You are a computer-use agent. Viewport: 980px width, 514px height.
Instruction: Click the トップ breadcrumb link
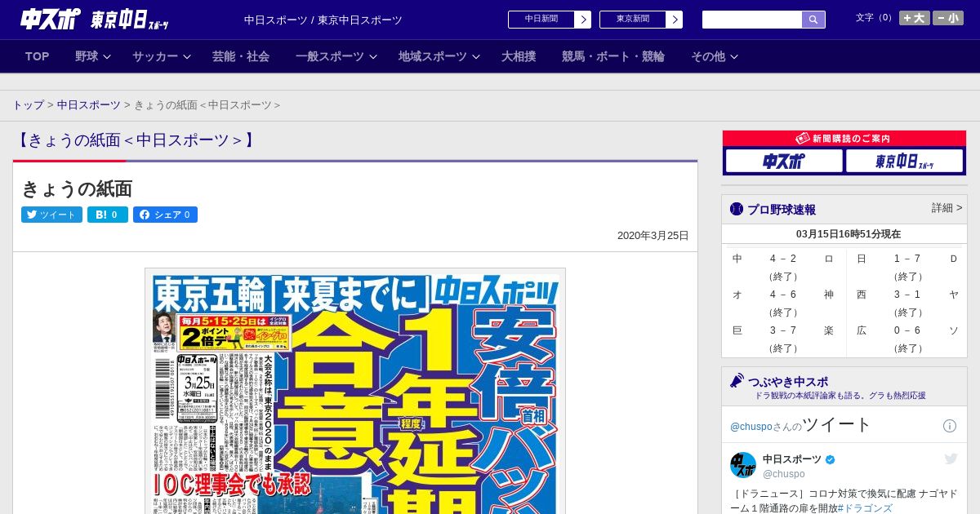coord(29,105)
